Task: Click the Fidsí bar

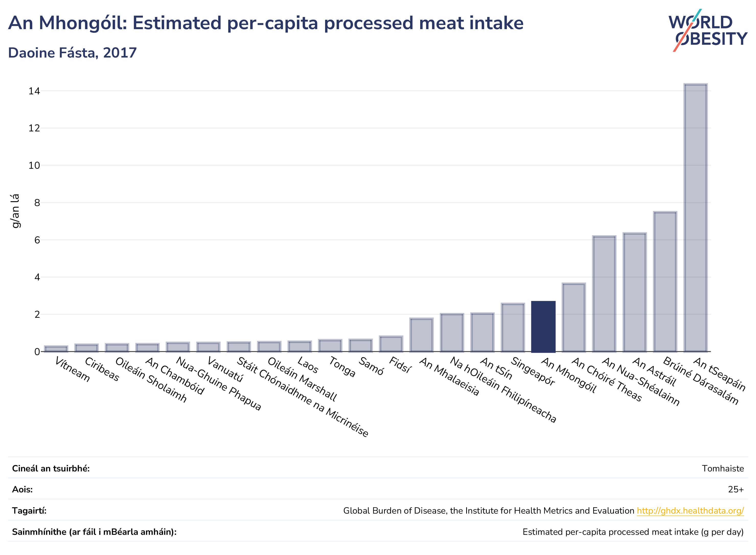Action: [391, 344]
